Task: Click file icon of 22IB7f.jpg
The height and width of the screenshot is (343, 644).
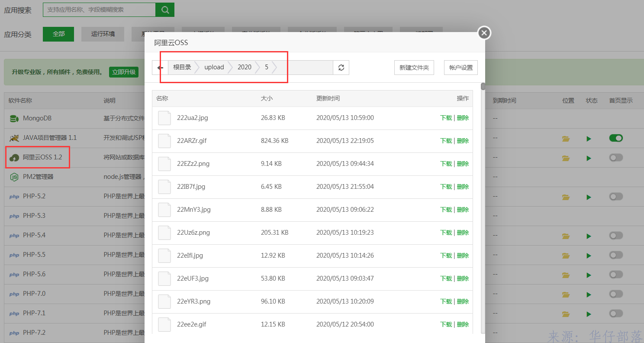Action: click(164, 187)
